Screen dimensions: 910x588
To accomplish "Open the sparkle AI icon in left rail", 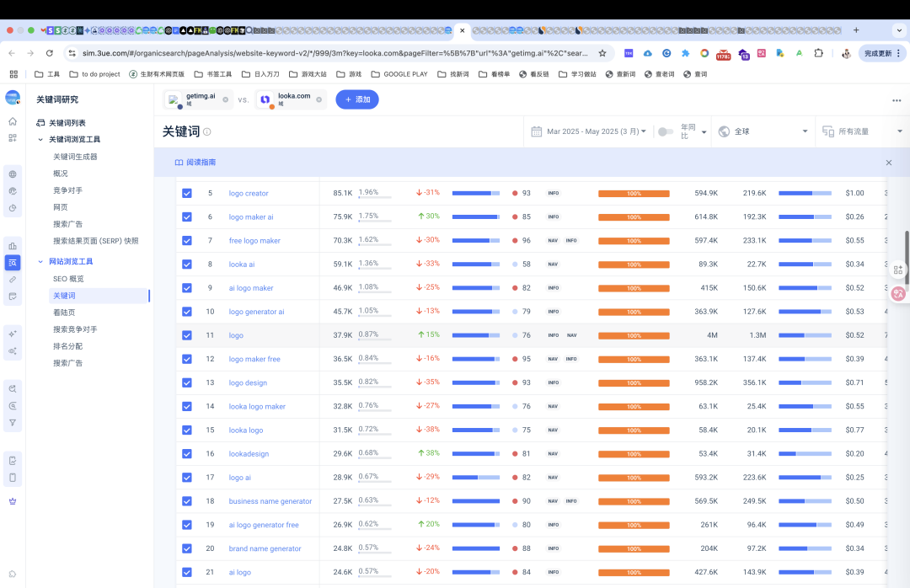I will [x=13, y=334].
